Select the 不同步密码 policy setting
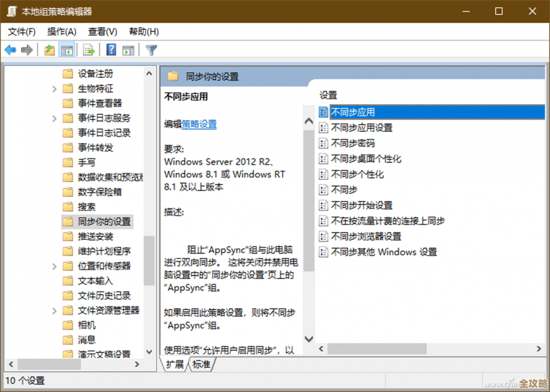The height and width of the screenshot is (392, 550). [x=353, y=143]
